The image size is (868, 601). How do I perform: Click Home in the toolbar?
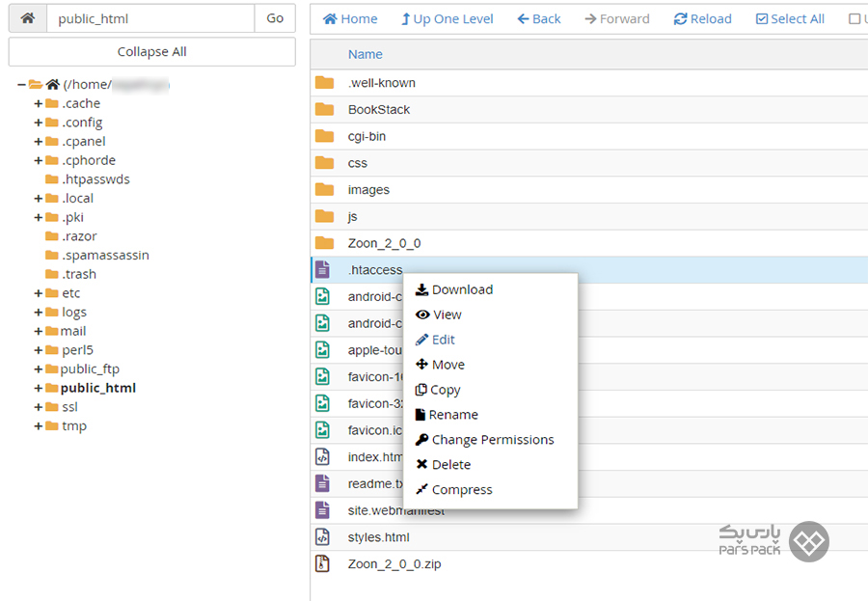click(x=350, y=19)
